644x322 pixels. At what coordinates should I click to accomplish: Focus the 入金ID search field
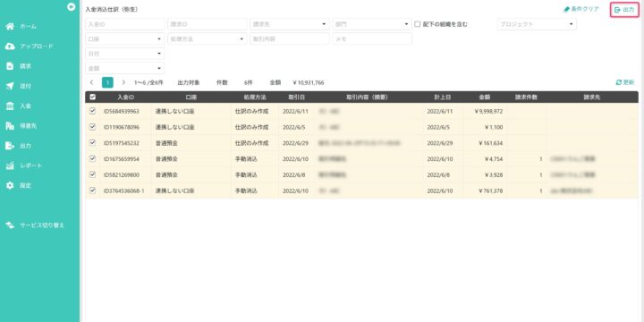pyautogui.click(x=125, y=24)
